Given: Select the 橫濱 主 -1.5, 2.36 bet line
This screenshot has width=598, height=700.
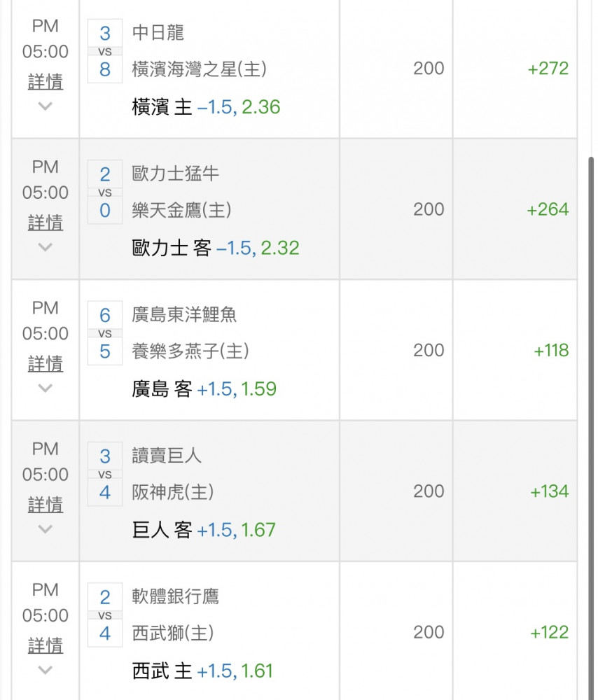Looking at the screenshot, I should point(206,107).
